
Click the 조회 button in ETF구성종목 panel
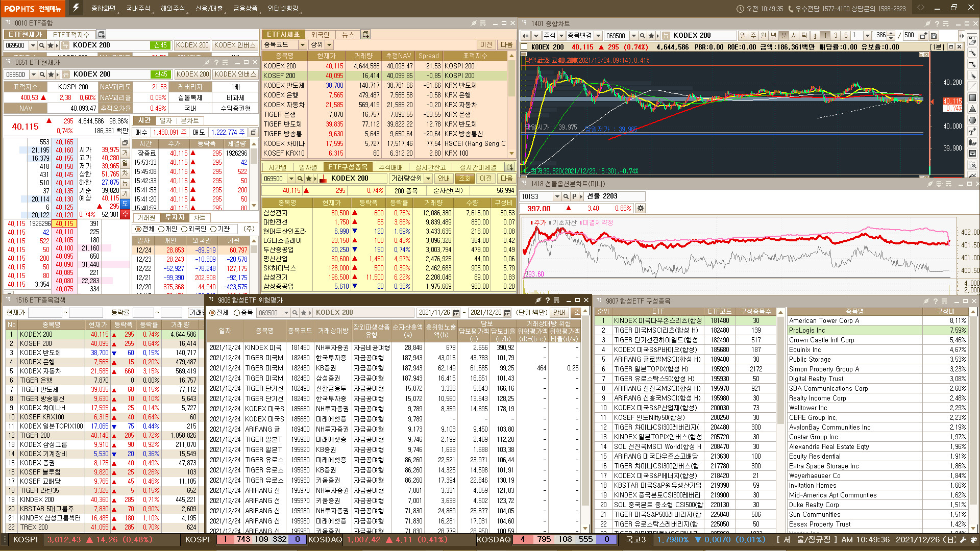464,179
